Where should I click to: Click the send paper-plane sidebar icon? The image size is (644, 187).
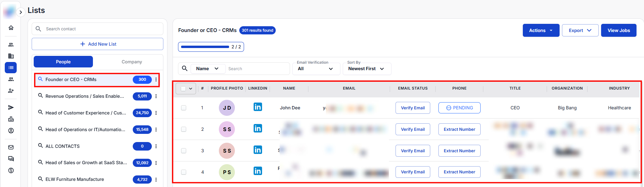tap(11, 108)
